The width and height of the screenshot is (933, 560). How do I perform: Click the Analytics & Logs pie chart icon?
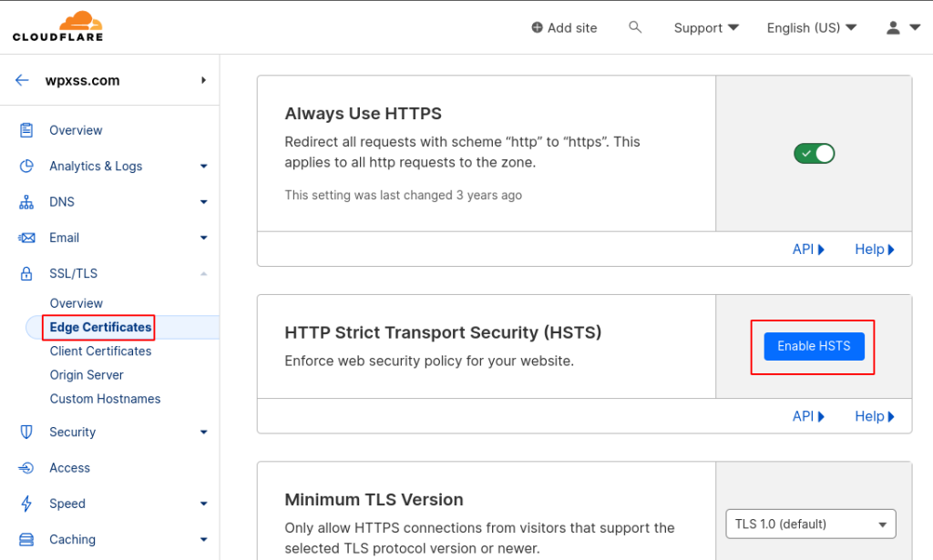[26, 166]
